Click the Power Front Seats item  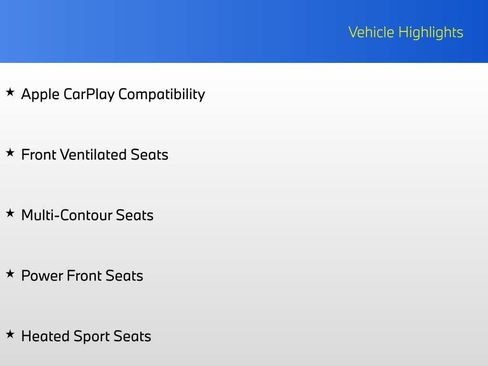(x=82, y=276)
